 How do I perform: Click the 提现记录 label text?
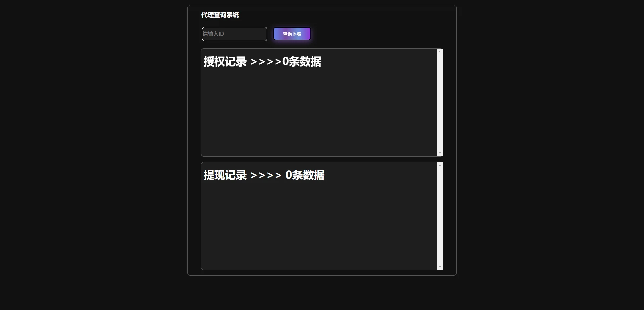(x=225, y=175)
